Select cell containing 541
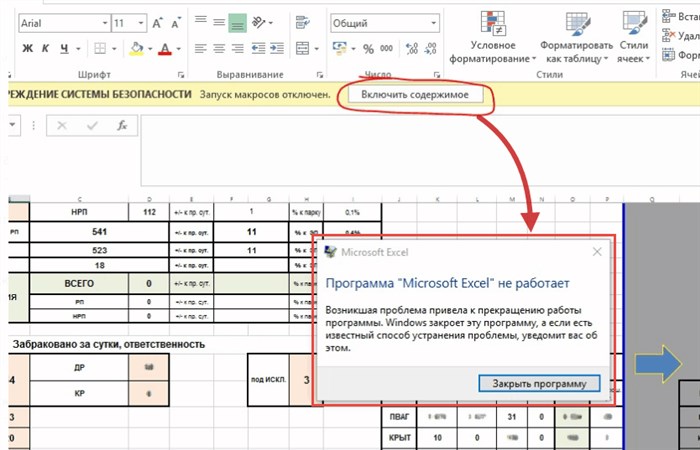The image size is (700, 450). coord(100,232)
